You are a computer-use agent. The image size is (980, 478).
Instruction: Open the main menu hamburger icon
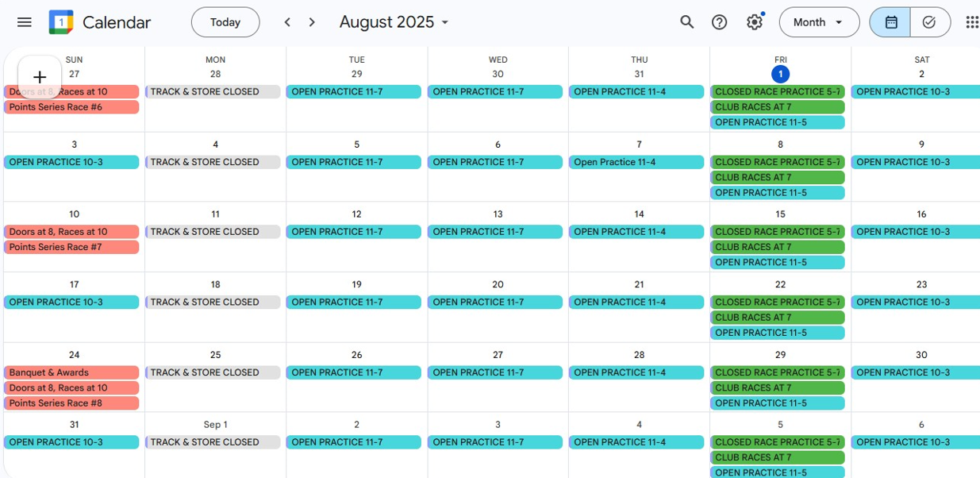tap(25, 22)
